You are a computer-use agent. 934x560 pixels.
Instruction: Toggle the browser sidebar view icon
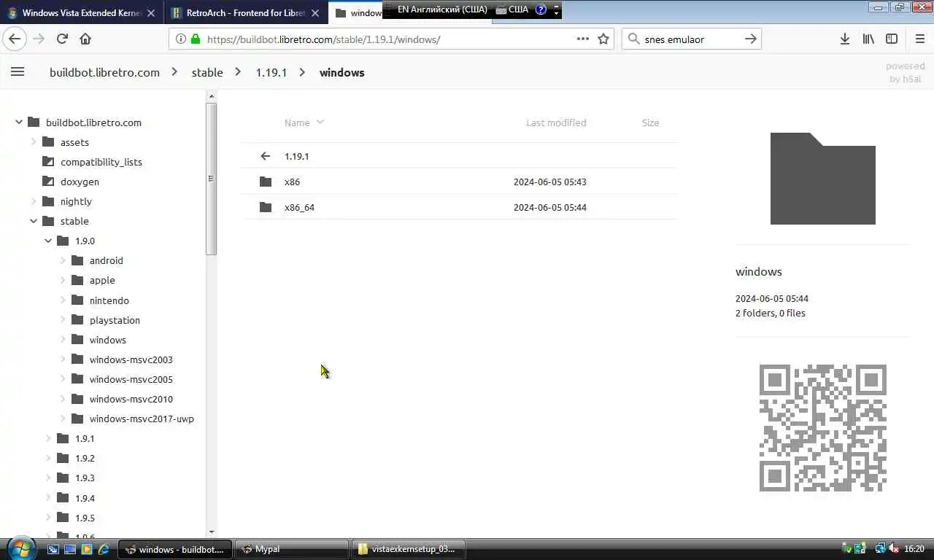point(892,39)
